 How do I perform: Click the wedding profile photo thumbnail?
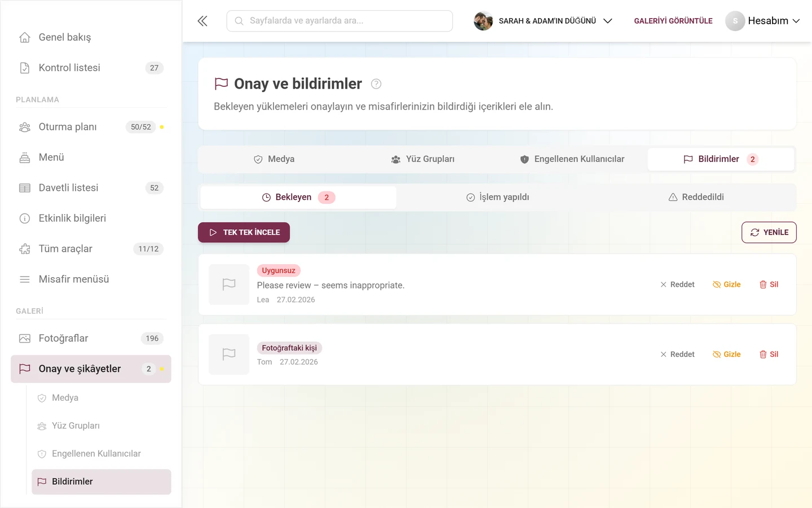pyautogui.click(x=483, y=21)
